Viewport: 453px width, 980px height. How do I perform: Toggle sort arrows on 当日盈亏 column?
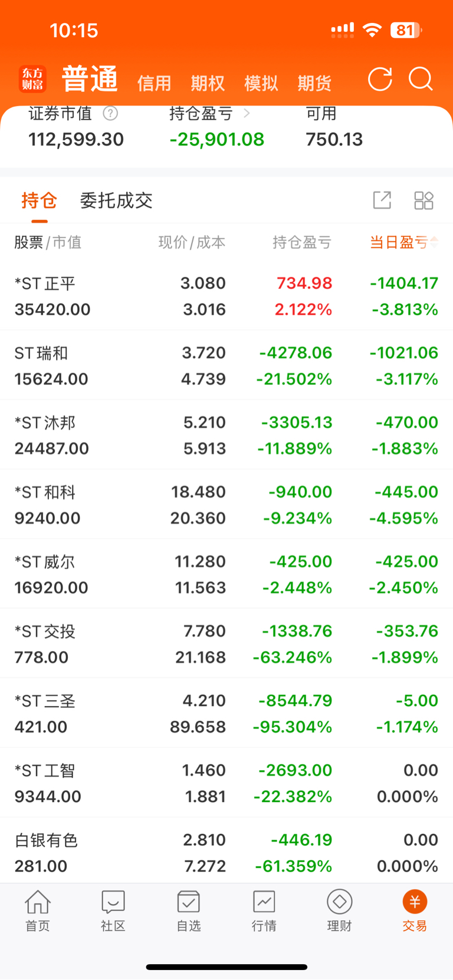click(434, 242)
